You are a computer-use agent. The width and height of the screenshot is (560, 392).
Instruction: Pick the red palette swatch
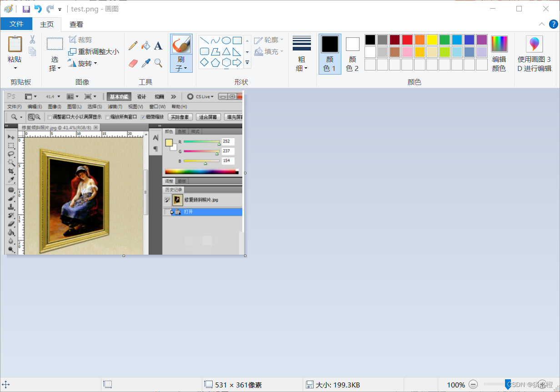click(407, 40)
